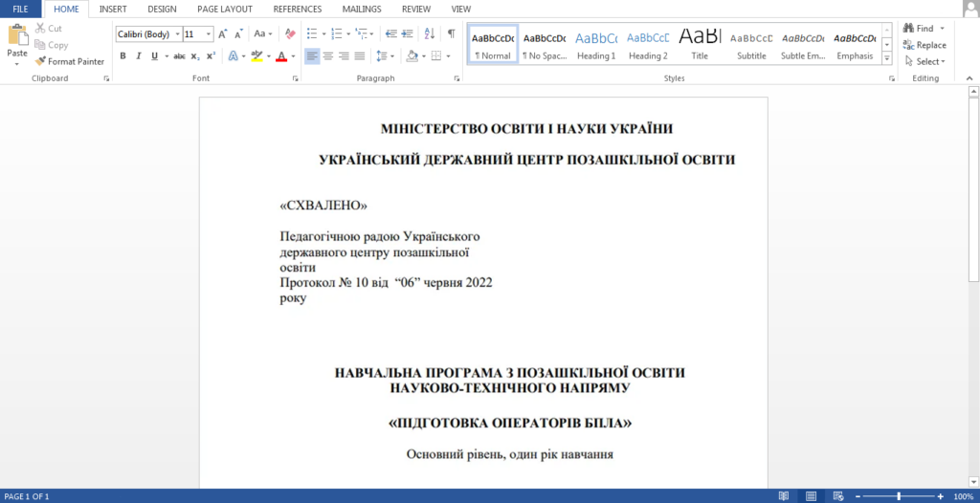Open the font size dropdown
The width and height of the screenshot is (980, 503).
(212, 34)
